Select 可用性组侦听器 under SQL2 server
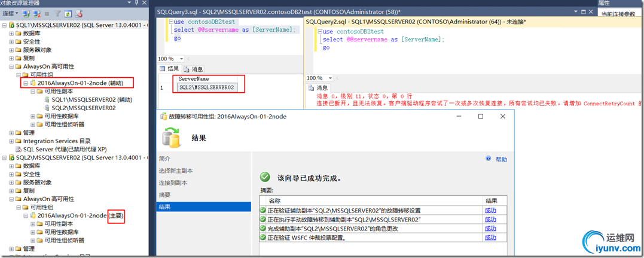This screenshot has height=258, width=644. coord(65,240)
